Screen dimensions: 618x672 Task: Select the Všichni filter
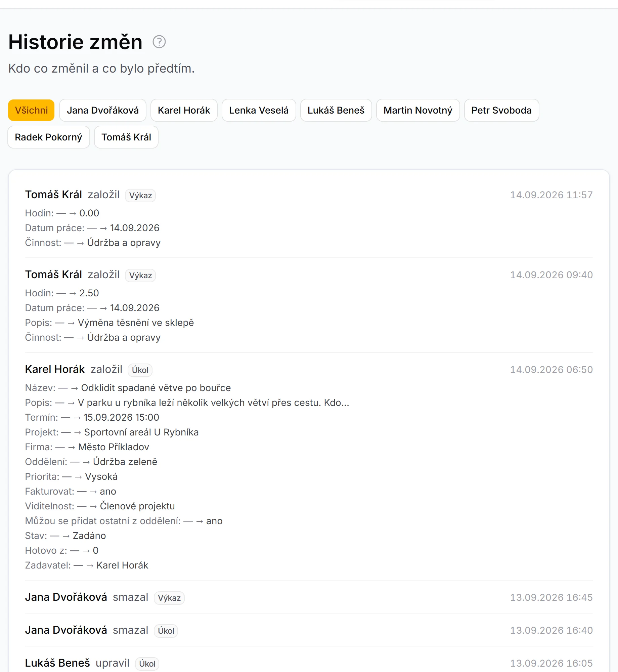click(31, 110)
